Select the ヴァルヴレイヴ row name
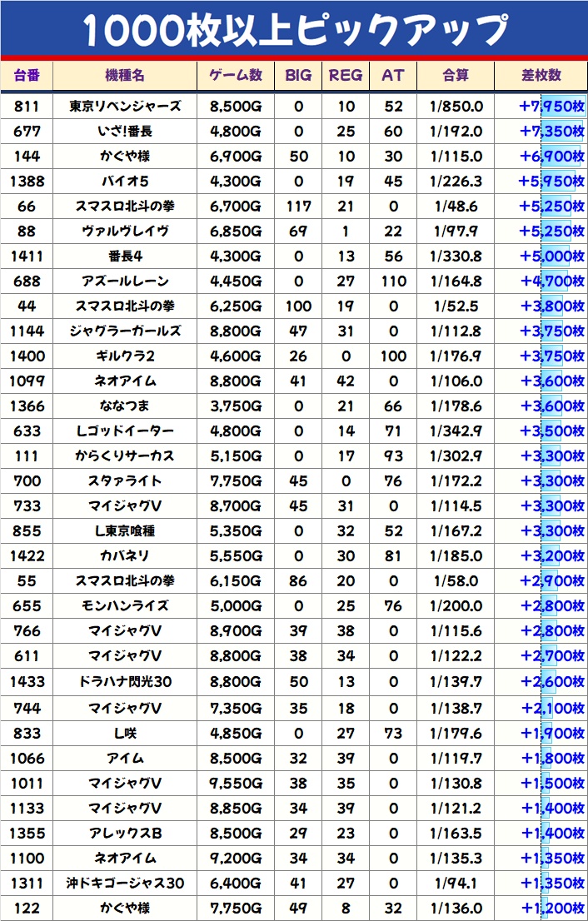Image resolution: width=588 pixels, height=921 pixels. [x=125, y=231]
